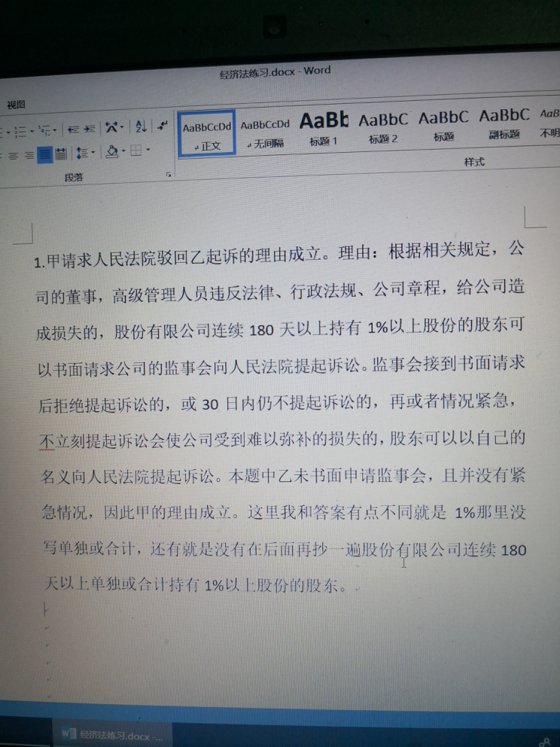Click the text 180 in third line
Image resolution: width=560 pixels, height=747 pixels.
point(261,330)
